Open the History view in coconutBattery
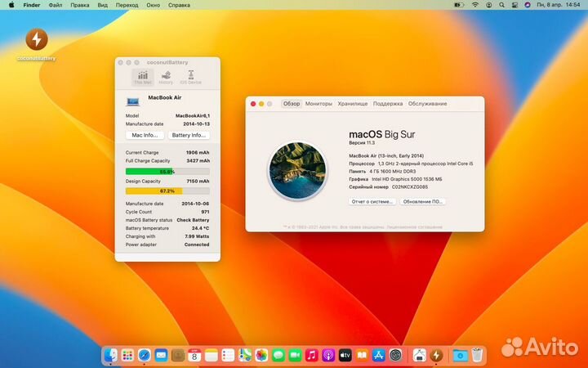Image resolution: width=588 pixels, height=368 pixels. coord(166,78)
